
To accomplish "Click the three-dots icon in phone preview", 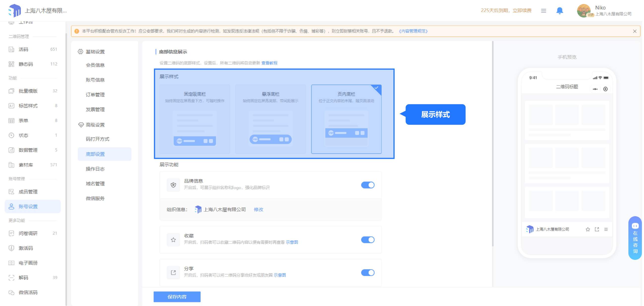I will 595,89.
